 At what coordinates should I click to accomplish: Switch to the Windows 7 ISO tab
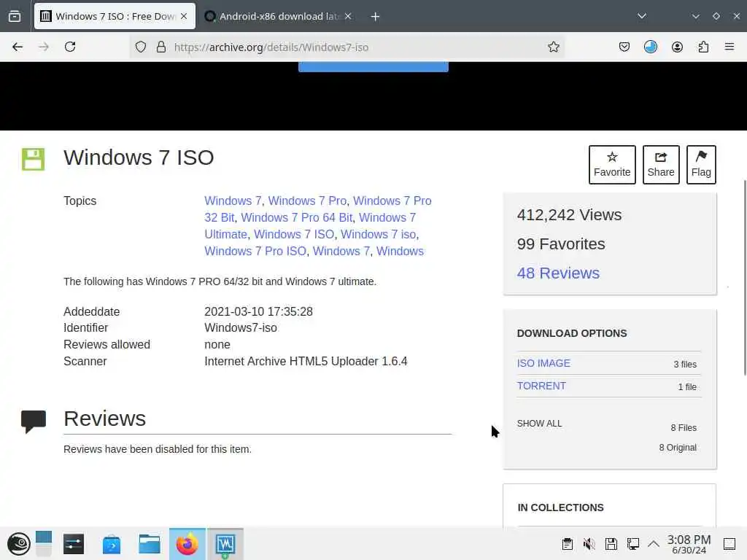click(x=115, y=16)
